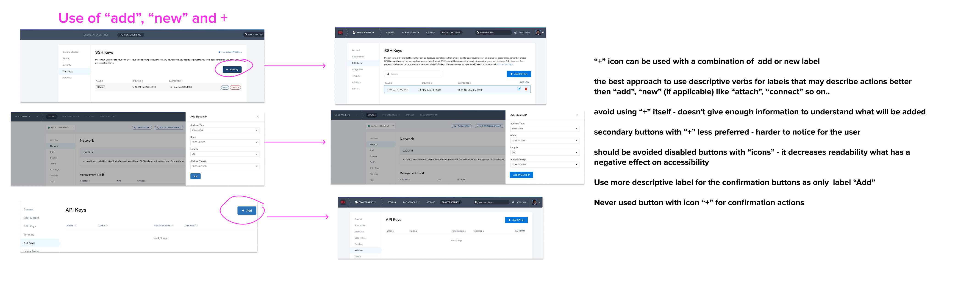
Task: Click magnifier icon inside the SSH keys Search field
Action: pyautogui.click(x=388, y=74)
